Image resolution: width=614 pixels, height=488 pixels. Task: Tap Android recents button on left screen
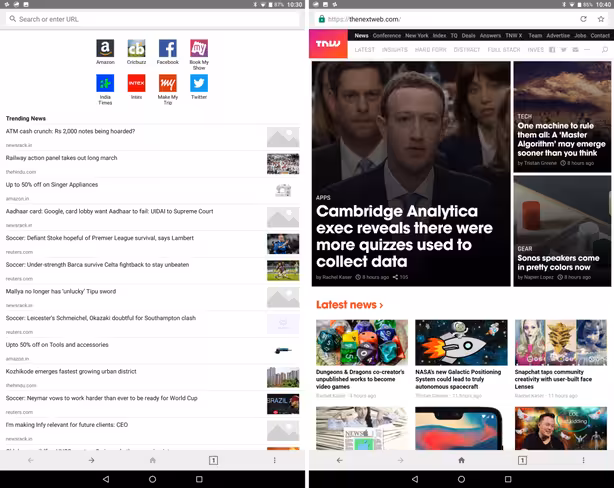(x=199, y=479)
